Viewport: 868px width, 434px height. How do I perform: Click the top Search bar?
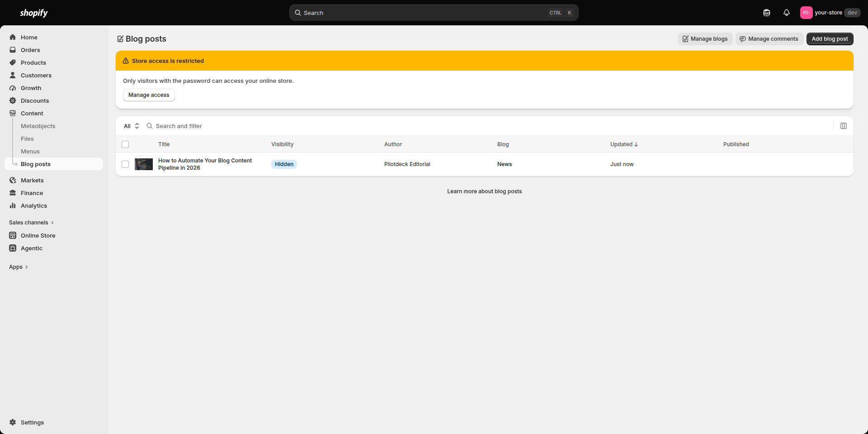click(x=434, y=13)
